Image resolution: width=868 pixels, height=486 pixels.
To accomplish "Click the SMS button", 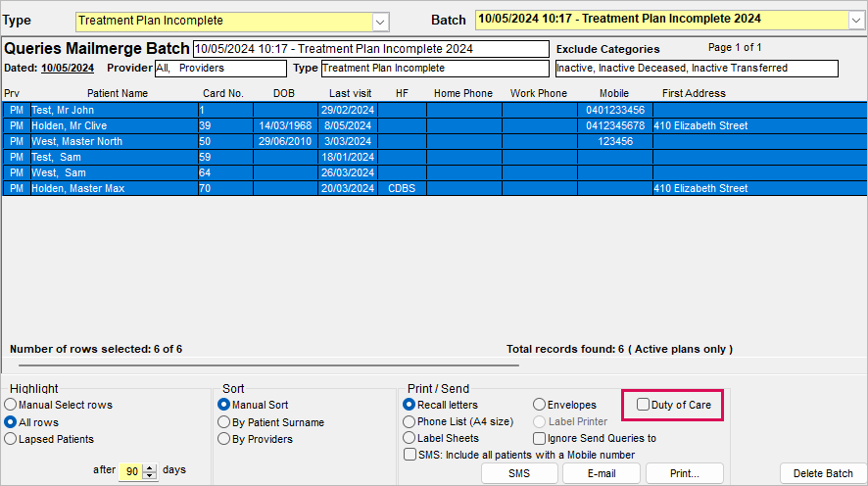I will [x=519, y=473].
